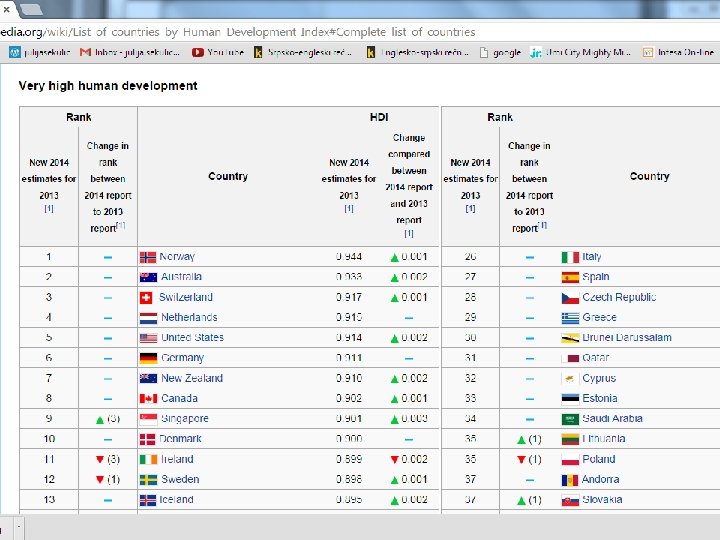Open reference [1] under HDI estimates header

click(x=349, y=208)
